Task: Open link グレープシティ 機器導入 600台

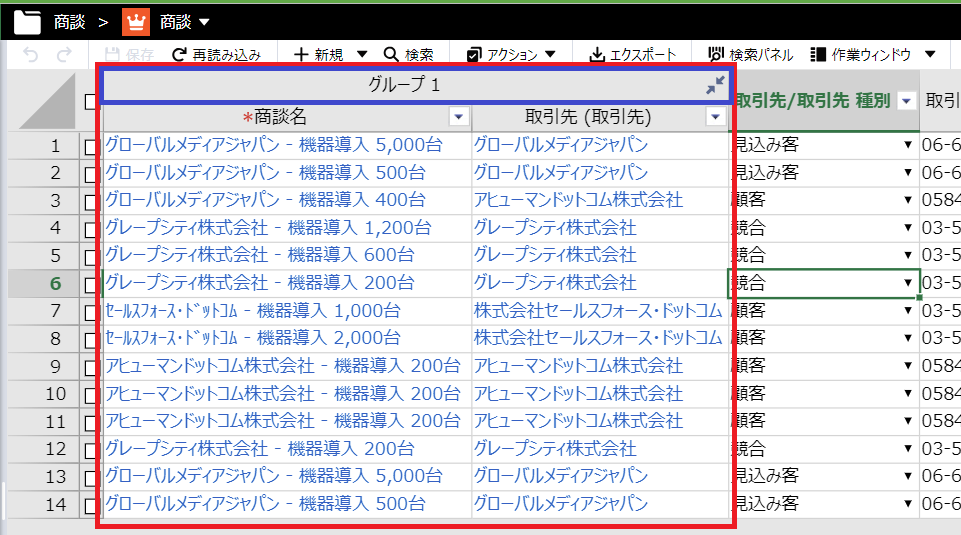Action: click(260, 256)
